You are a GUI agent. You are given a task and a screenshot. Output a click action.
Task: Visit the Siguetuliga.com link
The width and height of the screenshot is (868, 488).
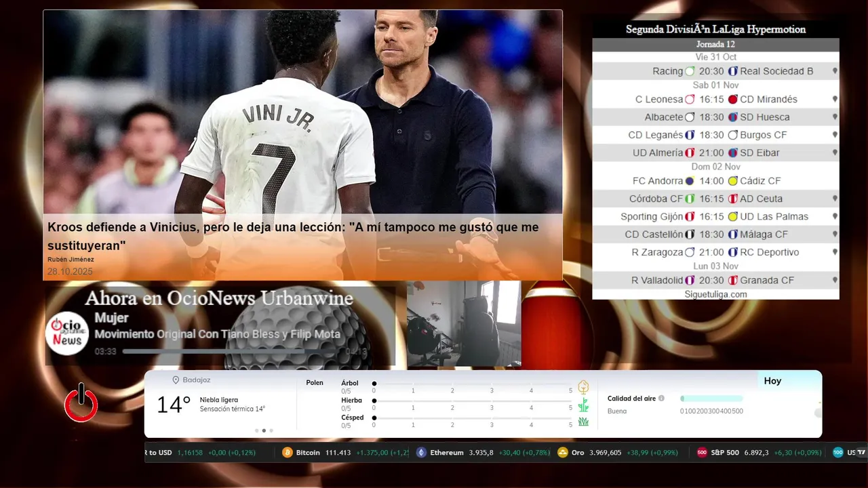(x=715, y=294)
